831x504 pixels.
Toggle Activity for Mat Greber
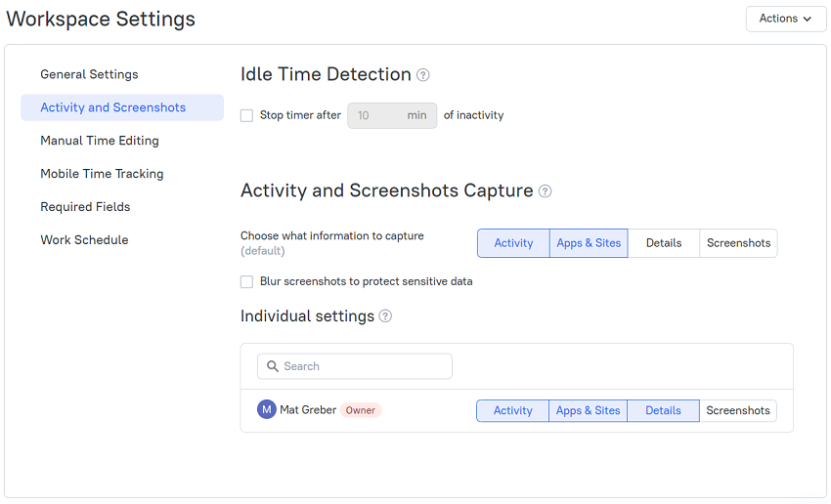tap(513, 410)
